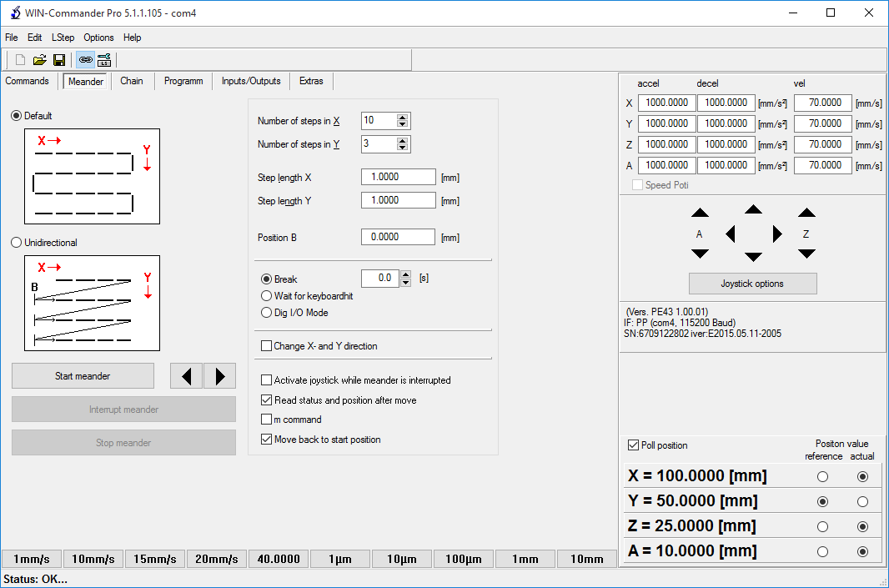Select Dig I/O Mode option

tap(267, 313)
